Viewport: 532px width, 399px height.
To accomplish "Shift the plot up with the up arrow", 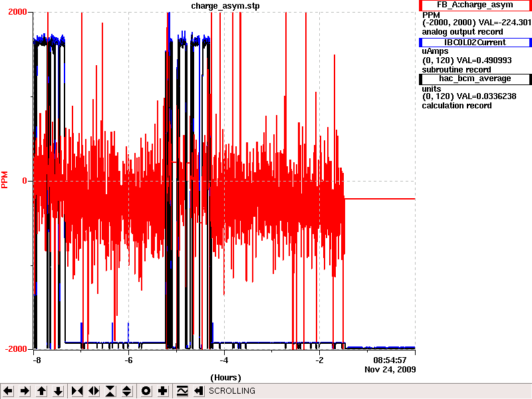I will tap(41, 391).
